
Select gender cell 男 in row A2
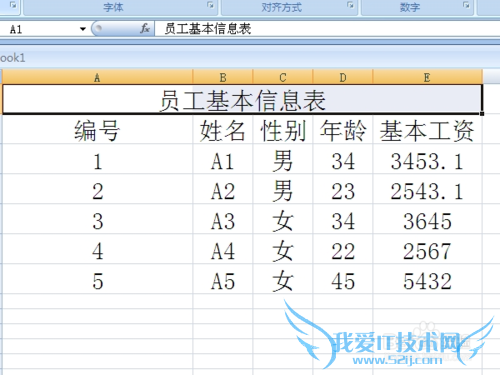[283, 189]
